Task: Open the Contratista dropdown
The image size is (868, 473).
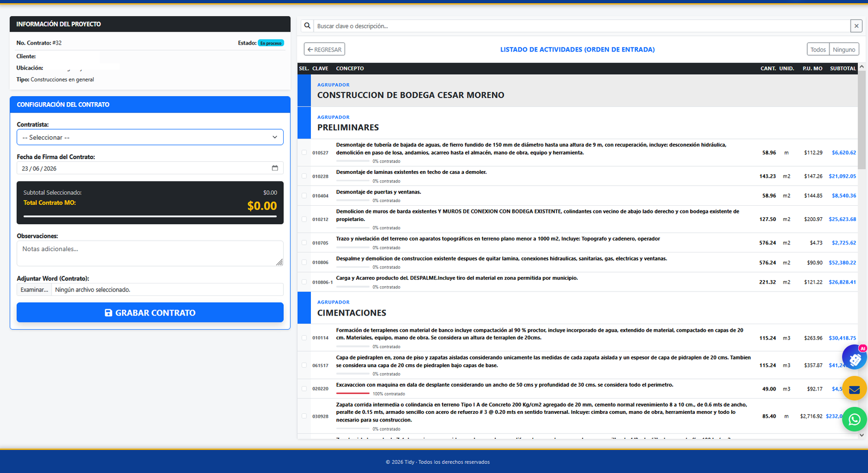Action: (150, 137)
